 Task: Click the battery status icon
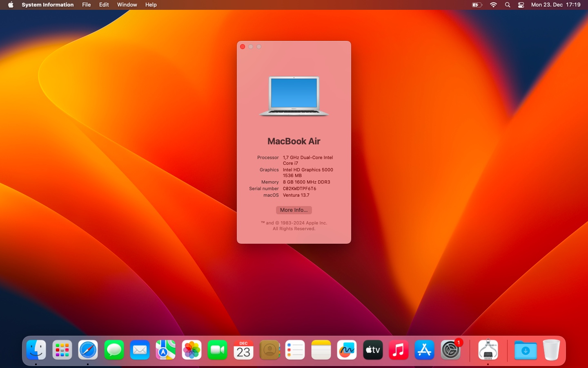point(477,5)
